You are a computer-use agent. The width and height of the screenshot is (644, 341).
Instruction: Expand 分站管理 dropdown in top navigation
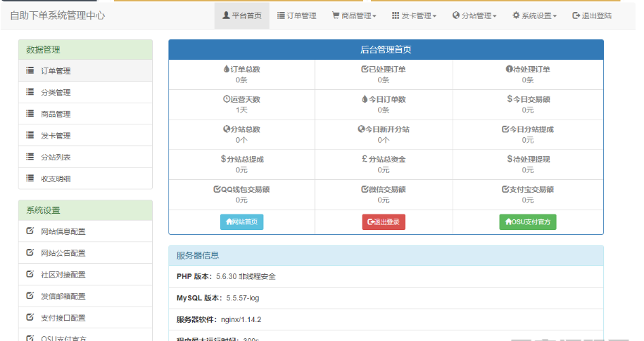tap(474, 15)
